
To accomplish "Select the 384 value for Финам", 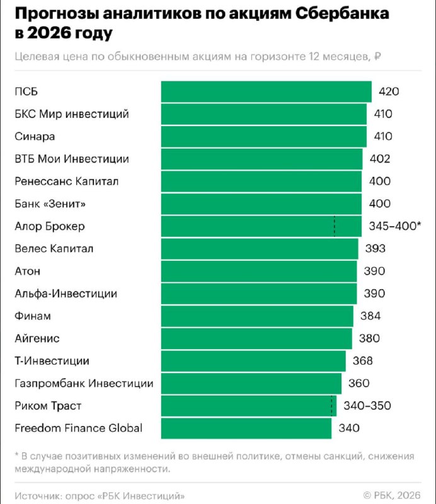I will (370, 316).
